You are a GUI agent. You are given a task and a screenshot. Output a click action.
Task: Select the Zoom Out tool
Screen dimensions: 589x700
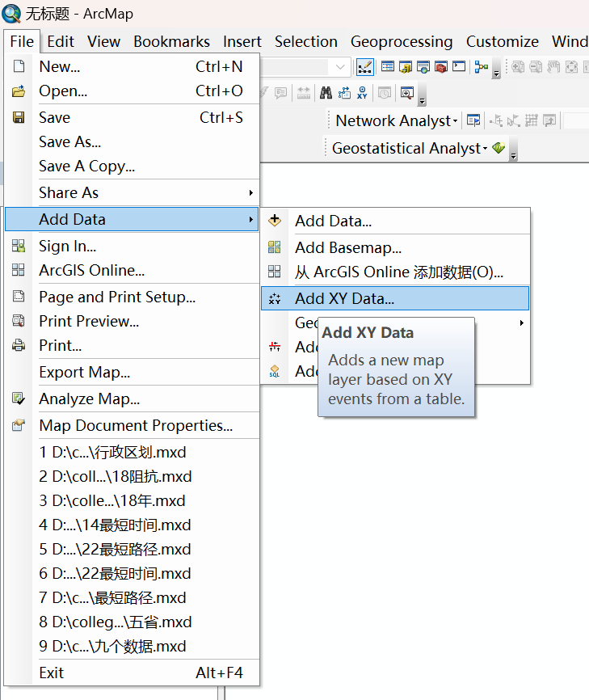[x=536, y=67]
